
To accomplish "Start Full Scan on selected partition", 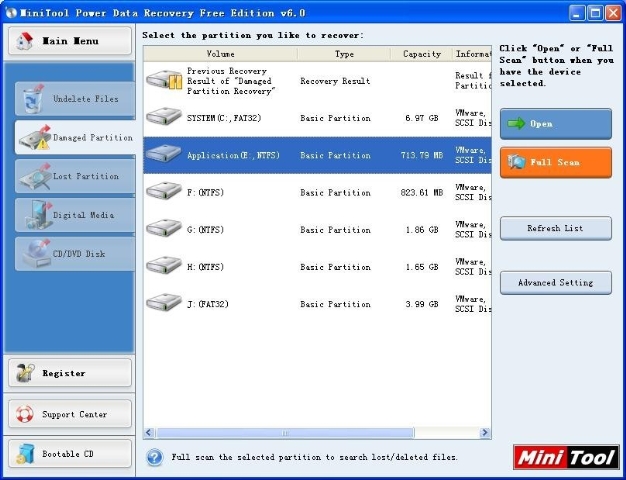I will (x=555, y=162).
